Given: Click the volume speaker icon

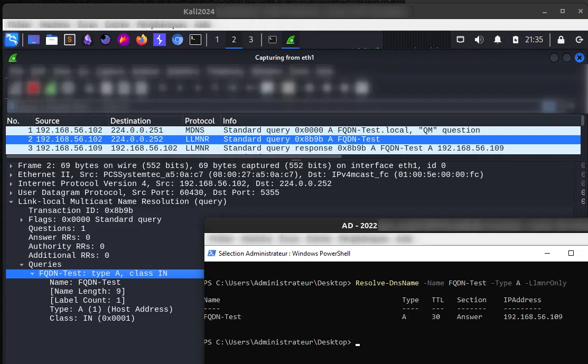Looking at the screenshot, I should (479, 40).
